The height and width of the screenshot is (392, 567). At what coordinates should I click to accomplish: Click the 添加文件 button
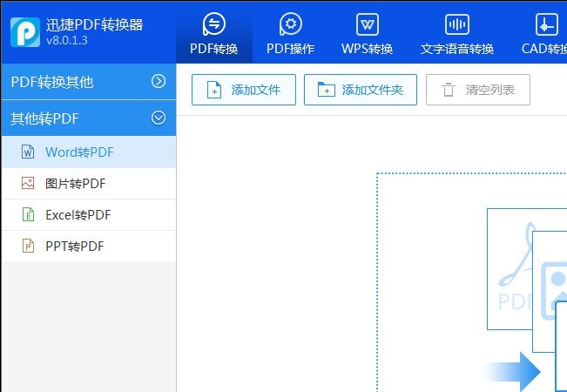tap(244, 90)
